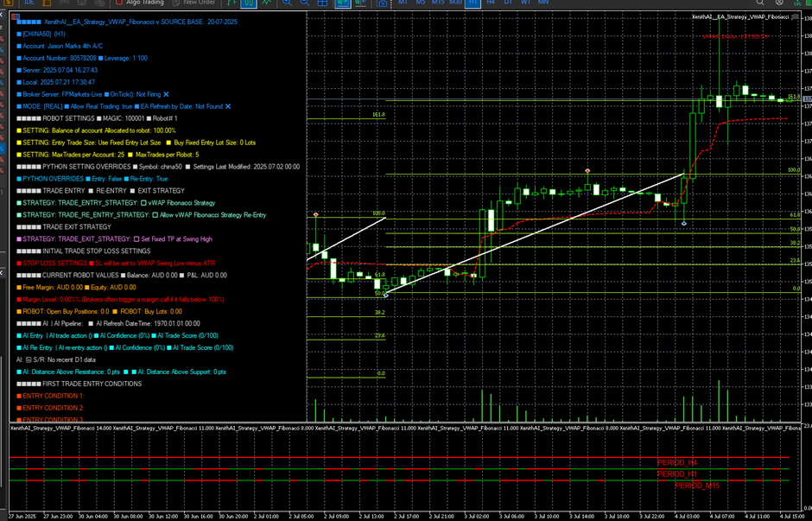
Task: Tile chart windows with grid icon
Action: (322, 3)
